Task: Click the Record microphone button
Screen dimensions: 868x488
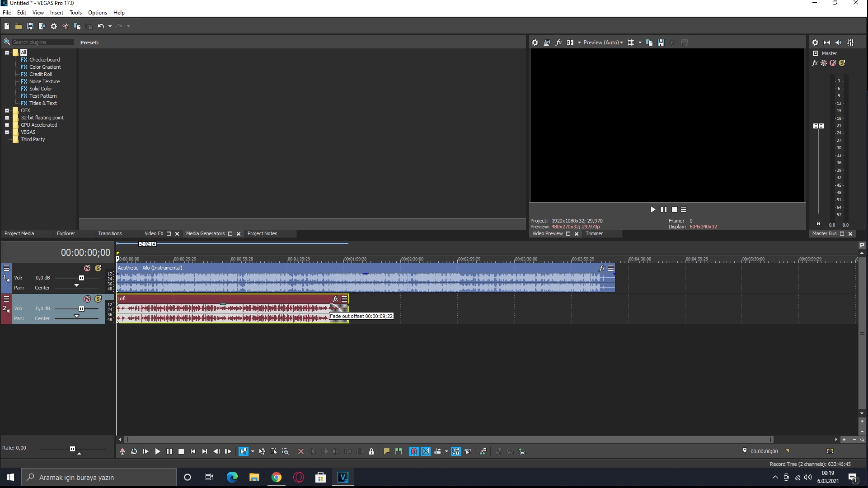Action: click(x=122, y=451)
